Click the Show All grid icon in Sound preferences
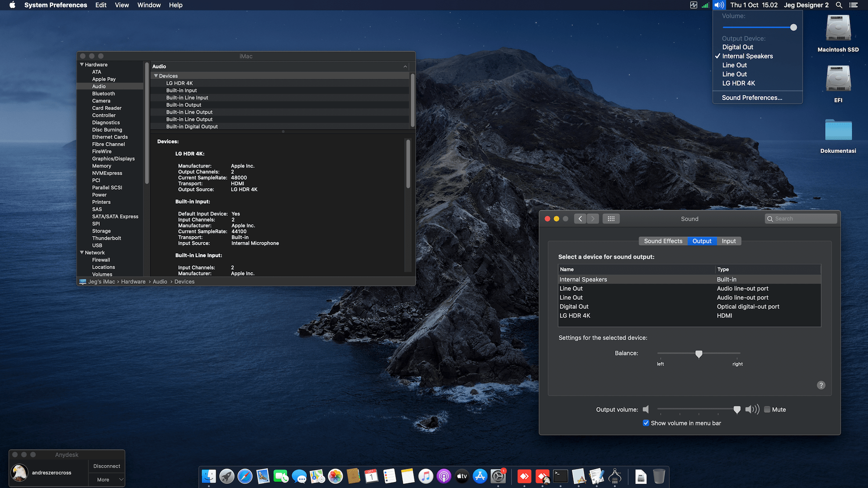The height and width of the screenshot is (488, 868). 611,219
